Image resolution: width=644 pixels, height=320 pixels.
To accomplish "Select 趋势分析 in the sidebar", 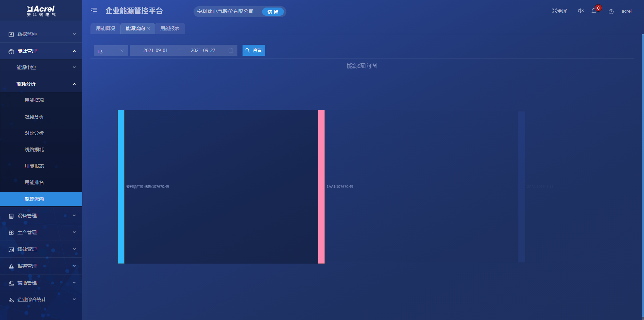I will pos(34,117).
